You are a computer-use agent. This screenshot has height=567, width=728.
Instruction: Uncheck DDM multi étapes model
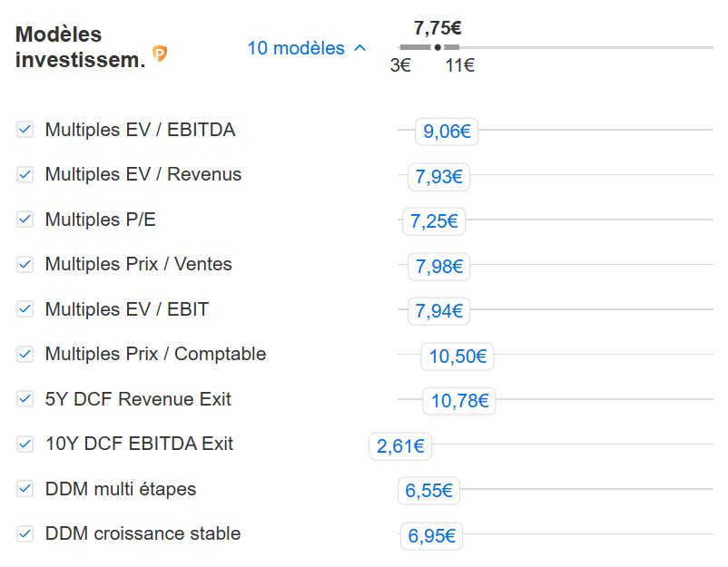click(x=25, y=489)
